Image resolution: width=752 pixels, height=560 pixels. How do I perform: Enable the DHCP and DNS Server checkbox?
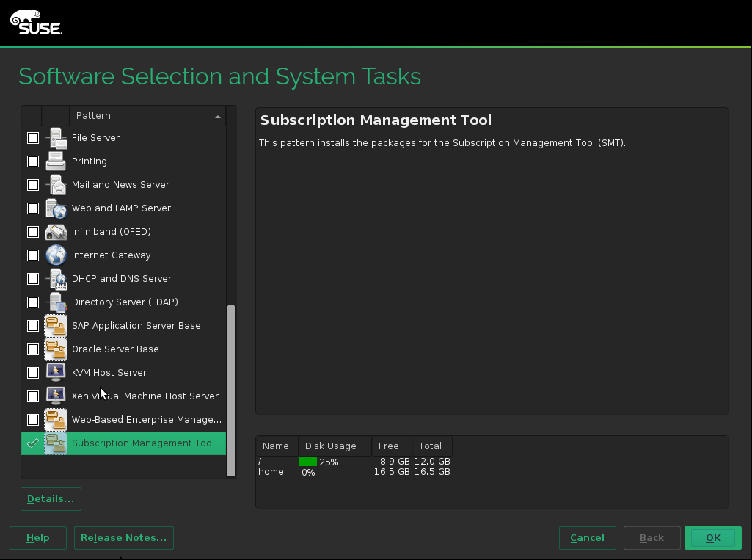tap(33, 279)
